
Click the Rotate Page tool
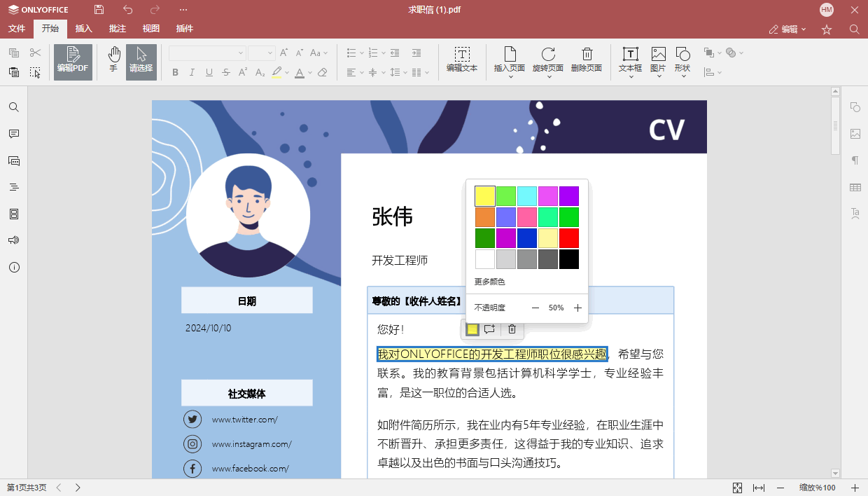pyautogui.click(x=549, y=60)
